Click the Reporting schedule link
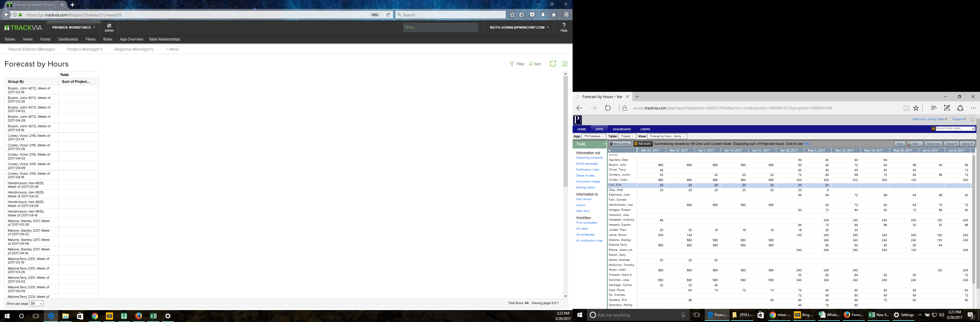This screenshot has width=980, height=322. point(589,158)
